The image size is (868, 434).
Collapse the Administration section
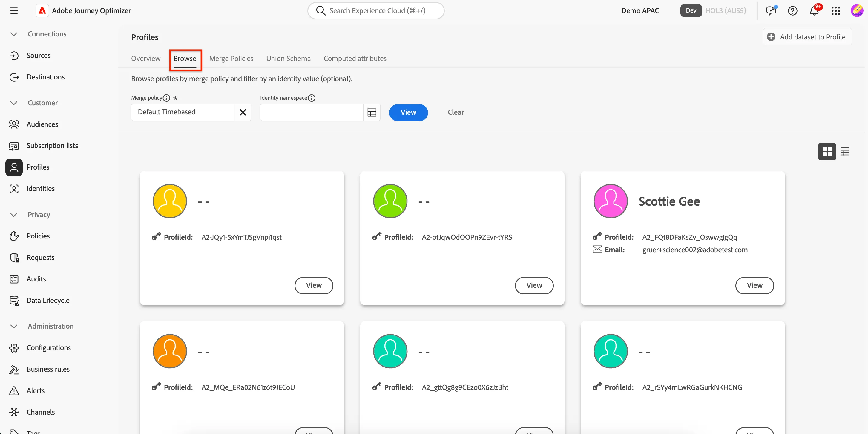pyautogui.click(x=14, y=326)
